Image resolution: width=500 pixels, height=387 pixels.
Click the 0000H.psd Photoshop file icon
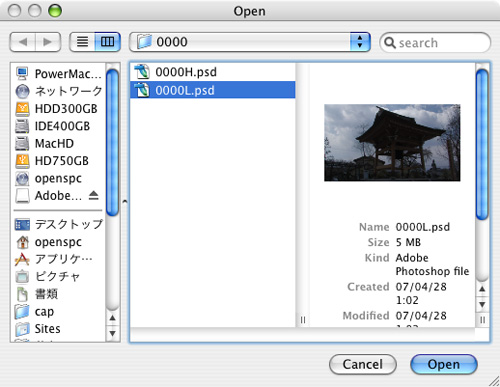(142, 72)
